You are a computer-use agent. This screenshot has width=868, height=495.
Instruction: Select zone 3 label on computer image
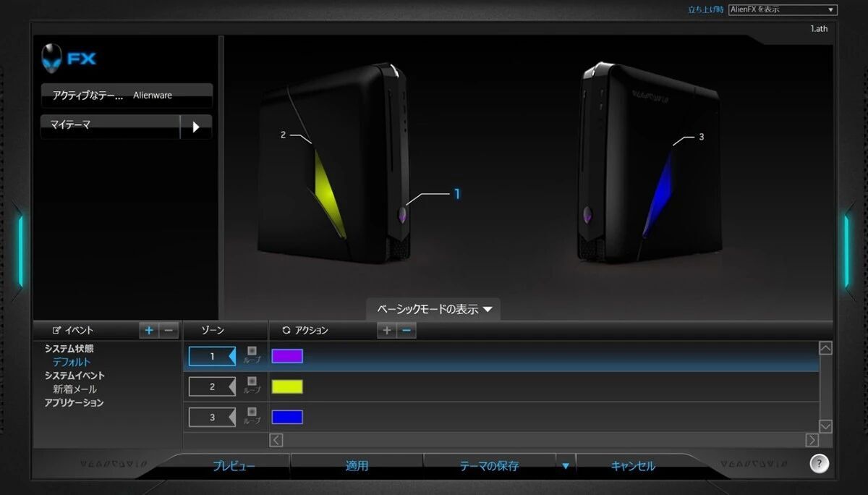click(702, 136)
